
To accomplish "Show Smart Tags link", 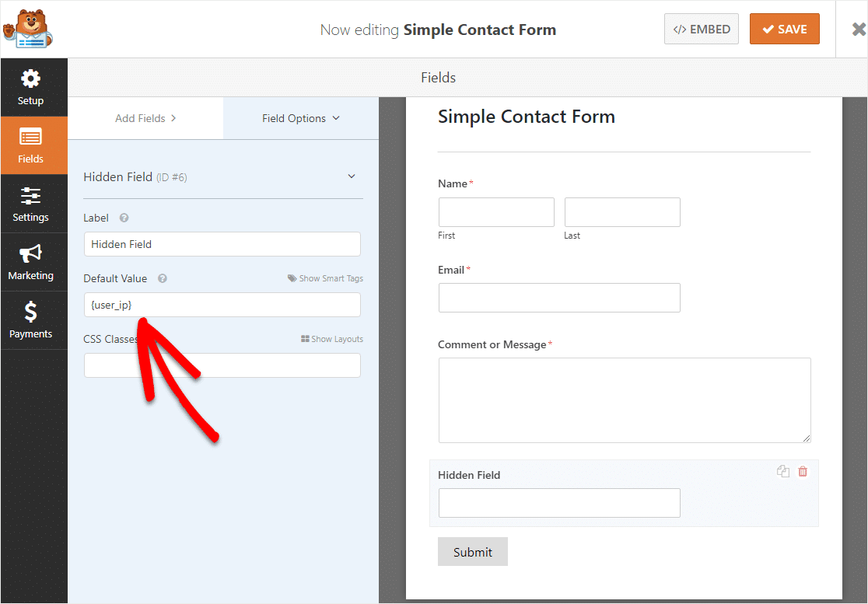I will (325, 278).
